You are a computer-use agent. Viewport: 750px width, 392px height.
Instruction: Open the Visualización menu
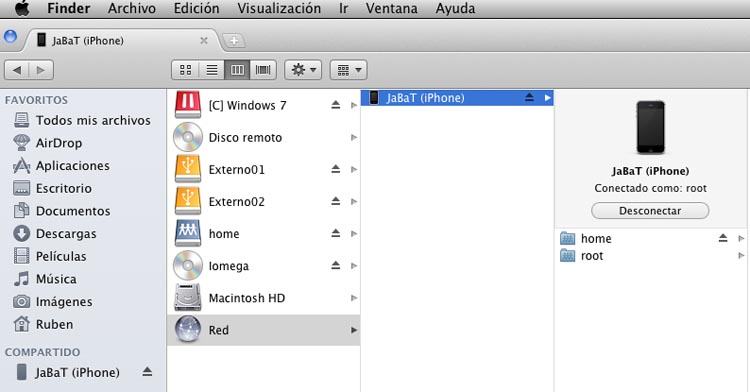[279, 8]
